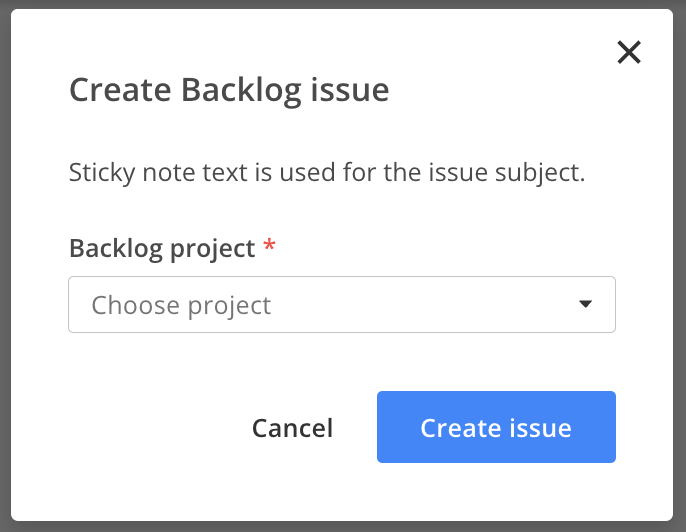This screenshot has height=532, width=686.
Task: Click the Cancel button
Action: point(292,427)
